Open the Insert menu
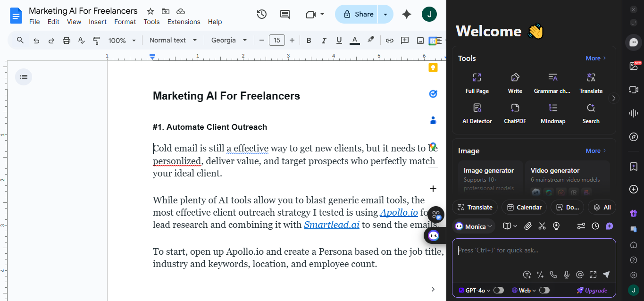Screen dimensions: 644x301 (x=98, y=22)
